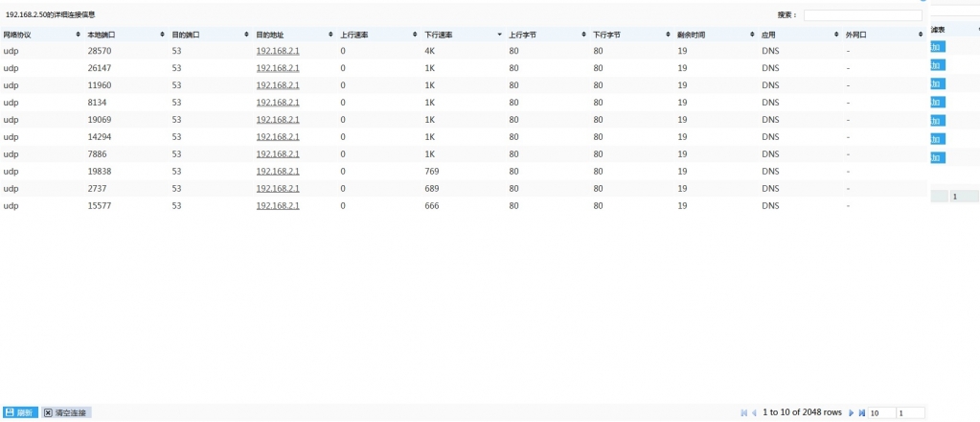Click the rows-per-page field showing 10

[x=881, y=412]
